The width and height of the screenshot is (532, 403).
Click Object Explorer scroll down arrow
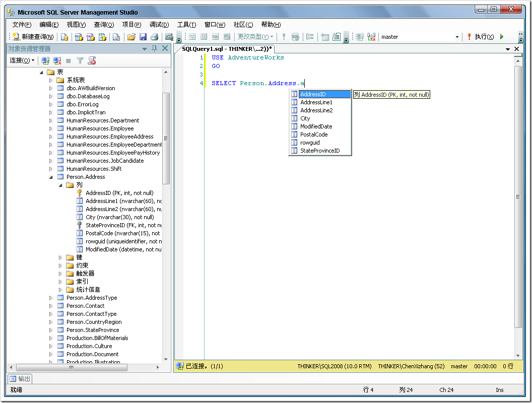(166, 359)
